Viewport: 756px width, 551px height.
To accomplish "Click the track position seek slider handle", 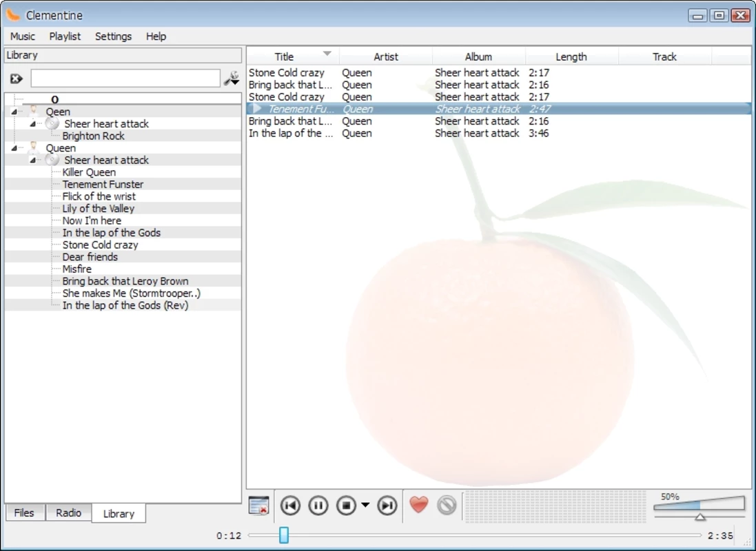I will click(284, 535).
